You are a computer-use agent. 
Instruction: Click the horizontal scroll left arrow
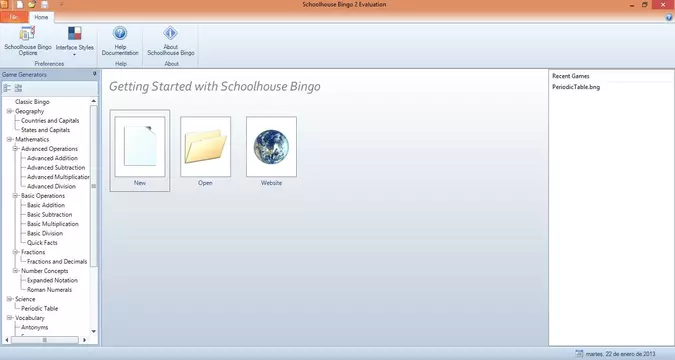pos(6,340)
